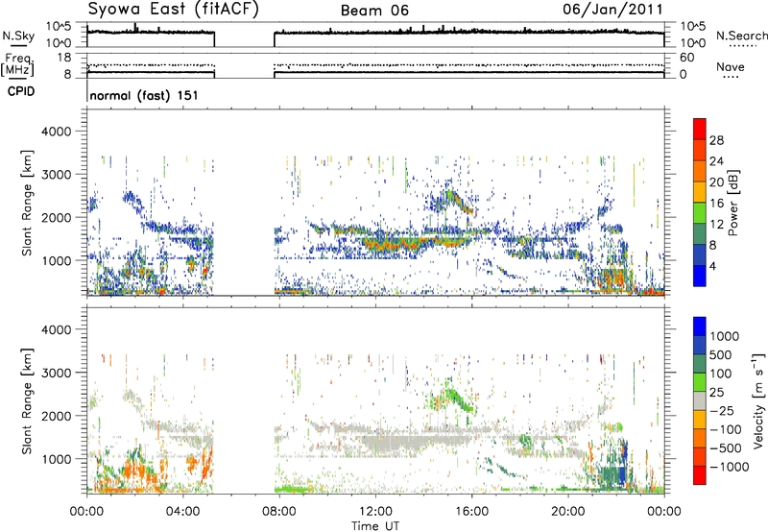Pick the light green 25–100 Velocity segment
The image size is (768, 532).
[x=700, y=382]
